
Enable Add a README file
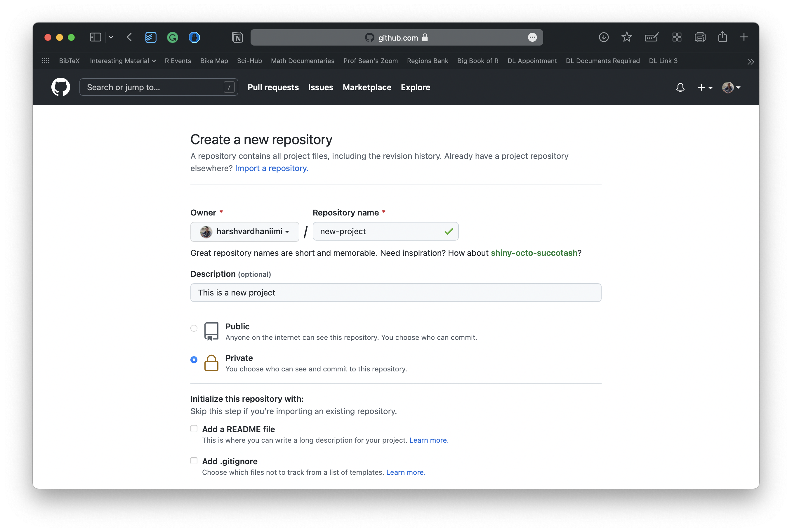pos(194,429)
